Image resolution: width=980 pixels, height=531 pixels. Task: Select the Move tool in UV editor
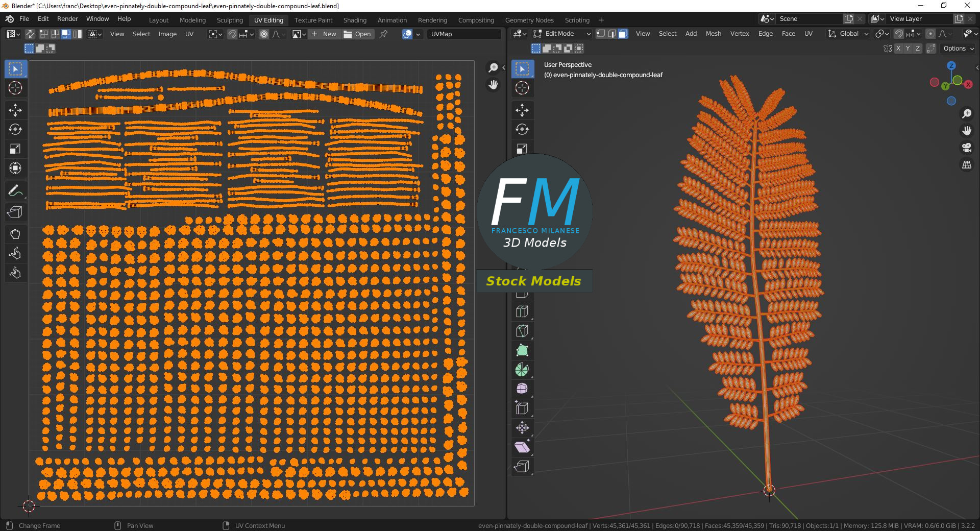(15, 110)
